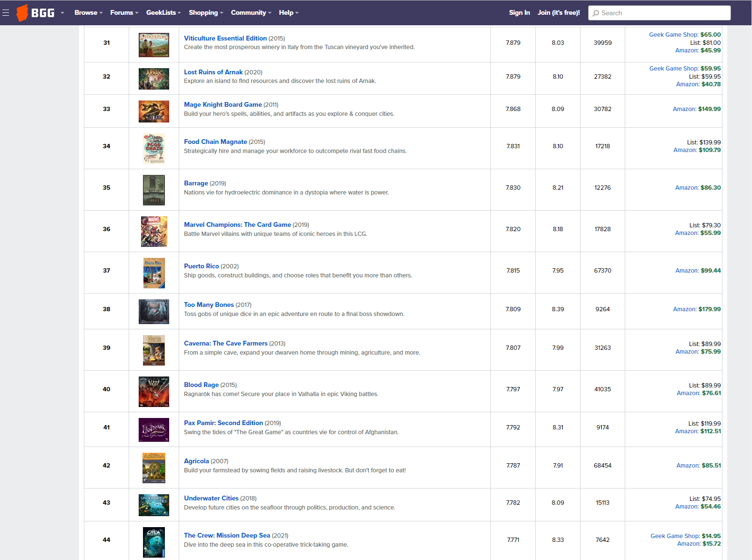Click Amazon $54.46 for Underwater Cities

[698, 506]
